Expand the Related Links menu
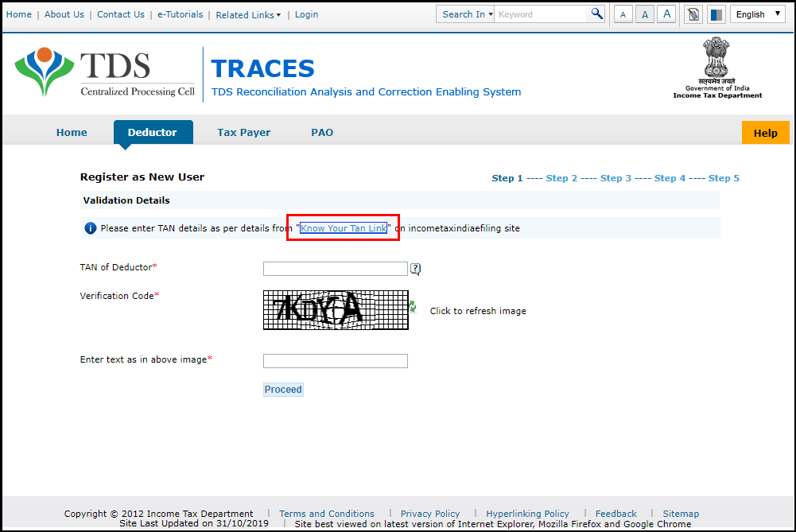 pyautogui.click(x=247, y=14)
